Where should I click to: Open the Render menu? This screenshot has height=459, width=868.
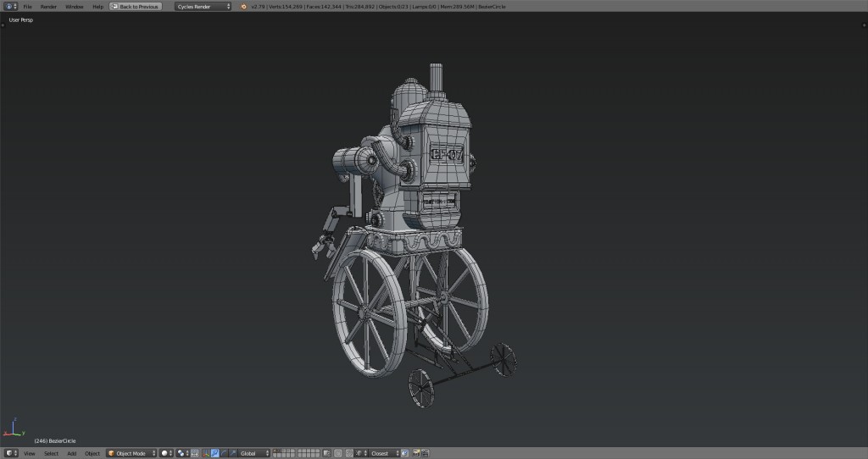click(48, 6)
